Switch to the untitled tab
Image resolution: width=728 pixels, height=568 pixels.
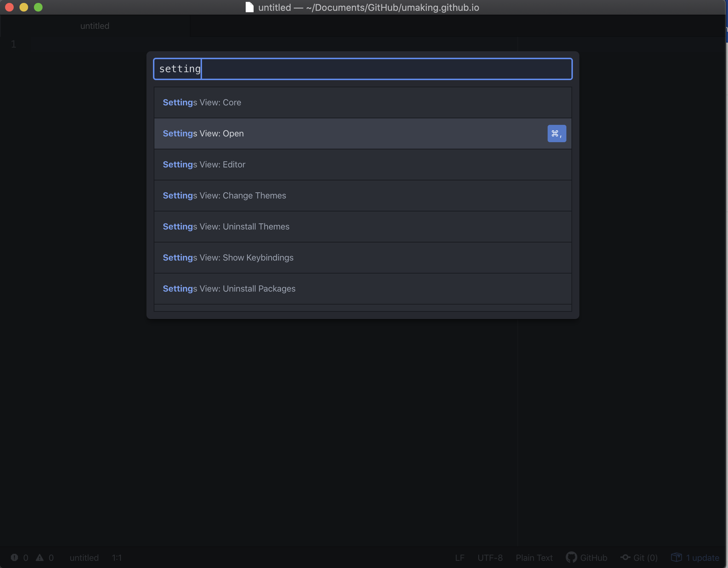click(x=95, y=26)
